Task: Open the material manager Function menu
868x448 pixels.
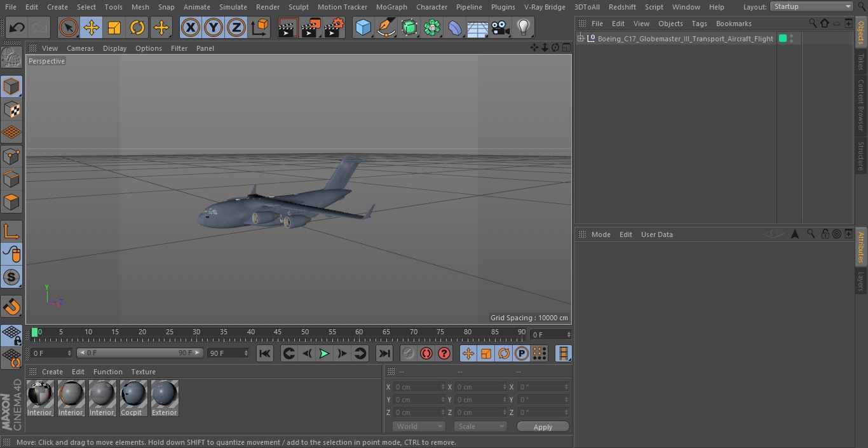Action: pyautogui.click(x=107, y=372)
